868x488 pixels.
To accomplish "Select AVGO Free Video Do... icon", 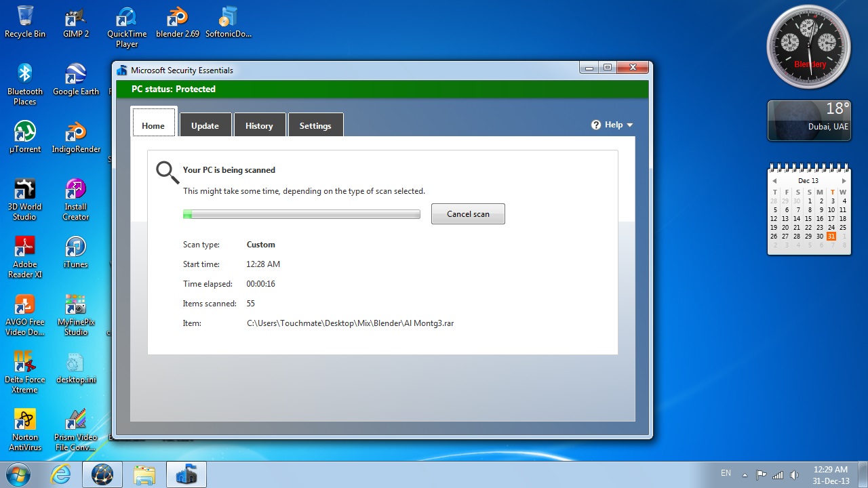I will (x=25, y=314).
